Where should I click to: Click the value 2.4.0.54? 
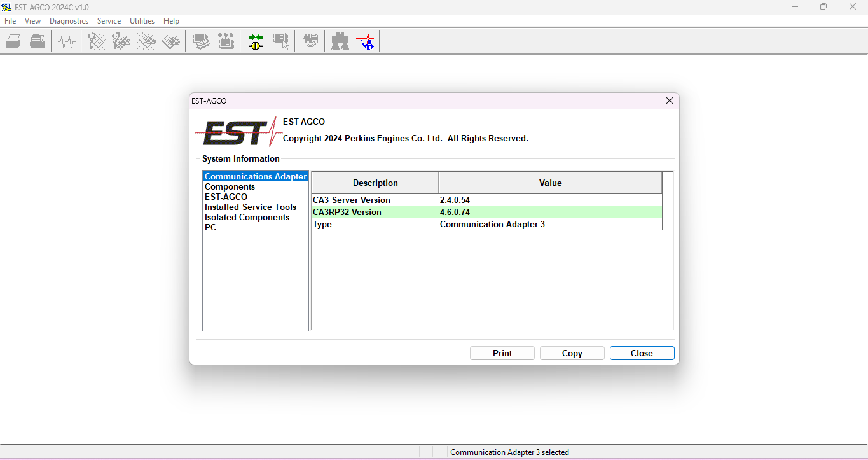(455, 200)
